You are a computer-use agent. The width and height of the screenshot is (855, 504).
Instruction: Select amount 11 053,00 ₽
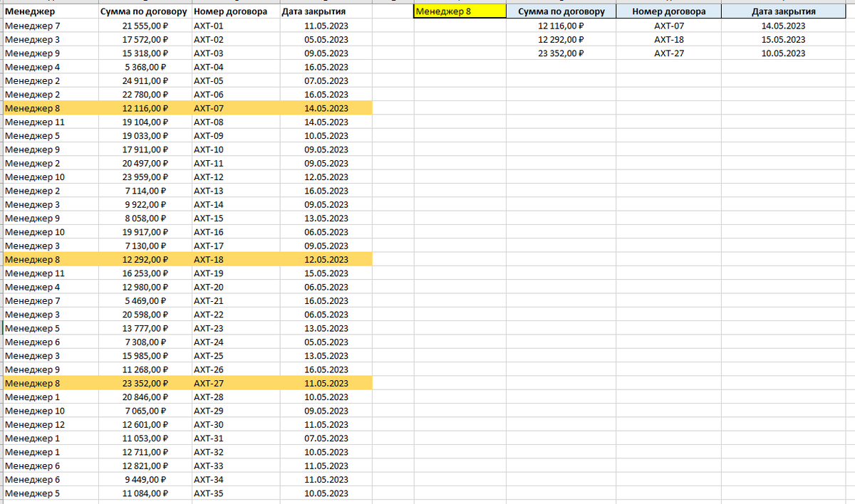(x=145, y=439)
